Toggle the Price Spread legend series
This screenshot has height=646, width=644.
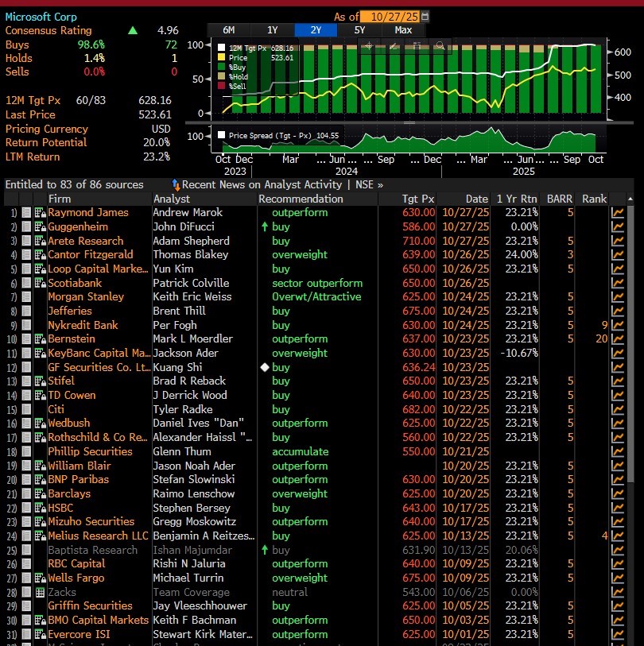tap(222, 135)
